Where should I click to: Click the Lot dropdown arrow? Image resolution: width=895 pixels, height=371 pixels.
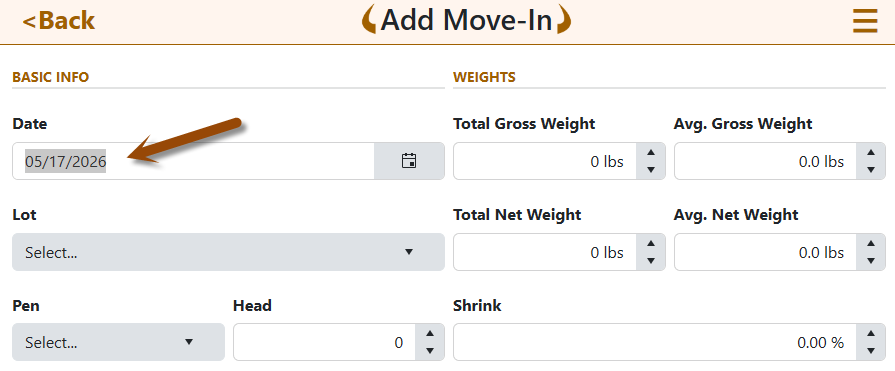tap(409, 252)
